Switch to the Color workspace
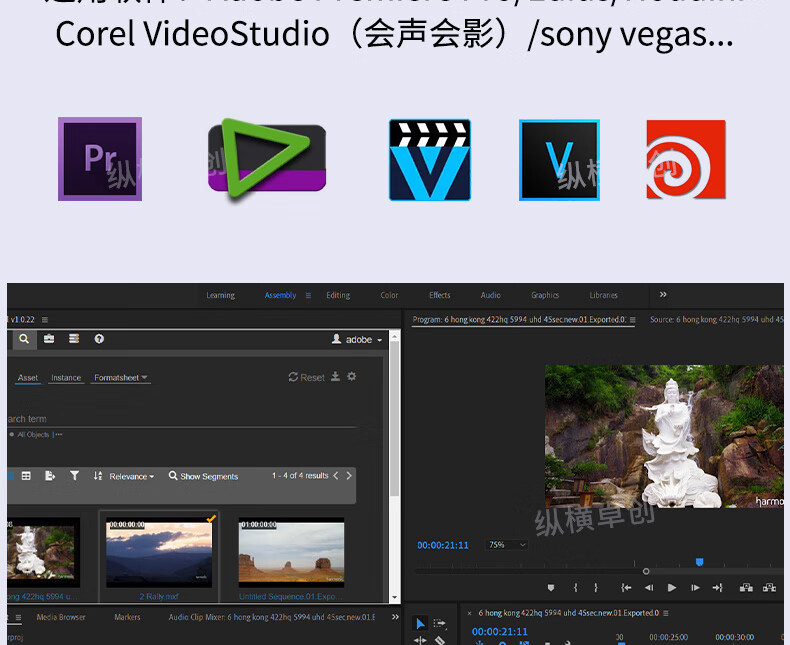This screenshot has width=790, height=645. click(389, 295)
